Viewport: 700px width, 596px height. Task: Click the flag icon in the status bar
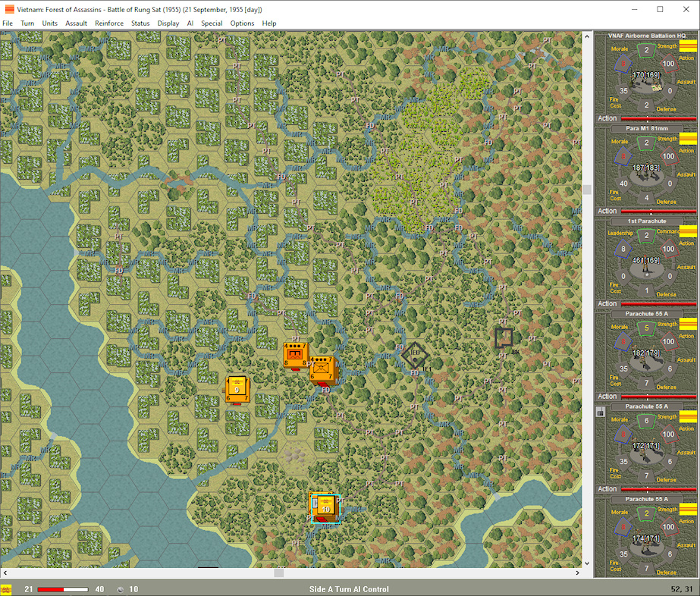[x=6, y=589]
